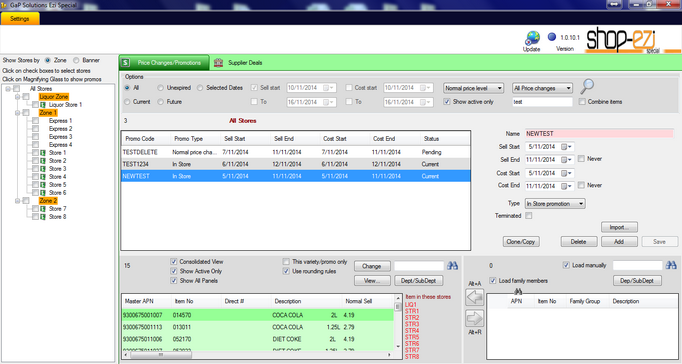Switch to Price Changes/Promotions tab
Image resolution: width=682 pixels, height=364 pixels.
164,63
